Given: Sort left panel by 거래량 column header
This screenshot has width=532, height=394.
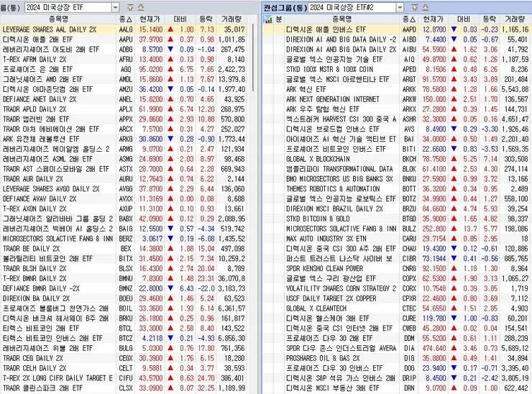Looking at the screenshot, I should [x=231, y=19].
